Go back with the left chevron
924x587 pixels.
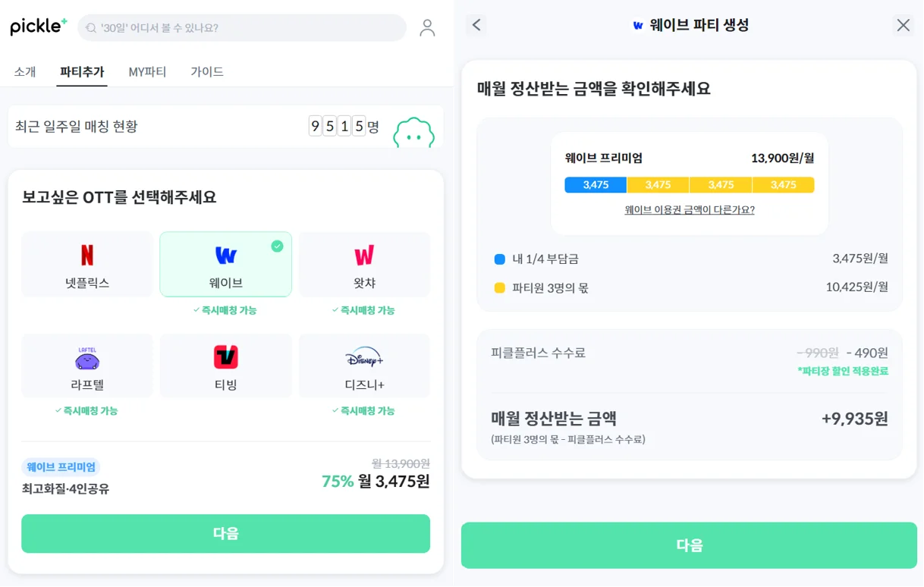(476, 25)
